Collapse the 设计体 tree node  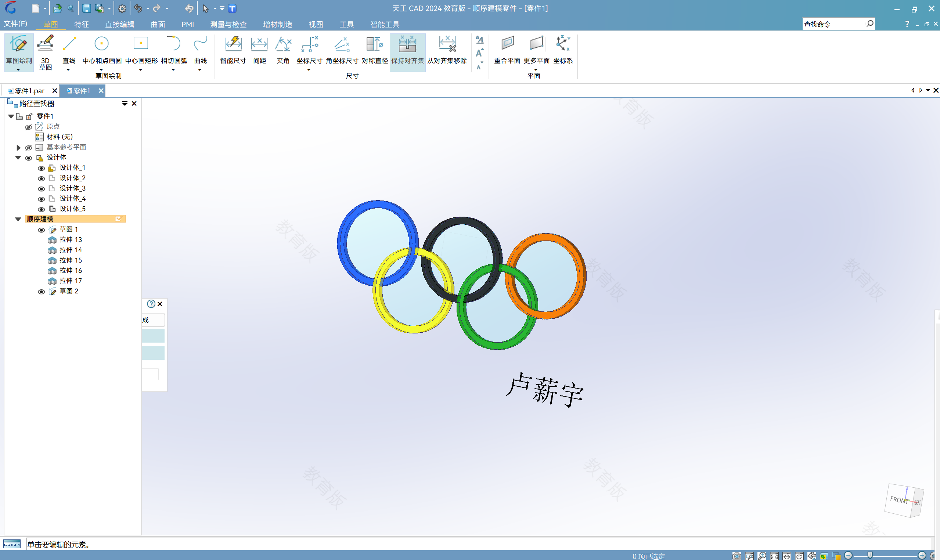pyautogui.click(x=18, y=158)
